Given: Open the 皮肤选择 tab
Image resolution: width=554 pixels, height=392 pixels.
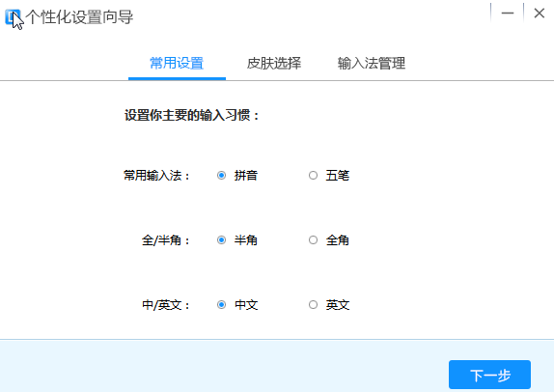Looking at the screenshot, I should (x=274, y=64).
